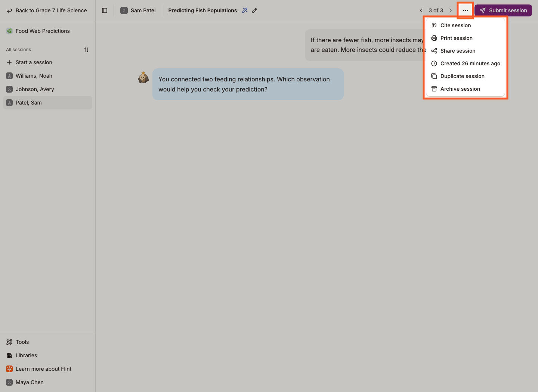Click the back arrow icon
This screenshot has width=538, height=392.
point(9,10)
